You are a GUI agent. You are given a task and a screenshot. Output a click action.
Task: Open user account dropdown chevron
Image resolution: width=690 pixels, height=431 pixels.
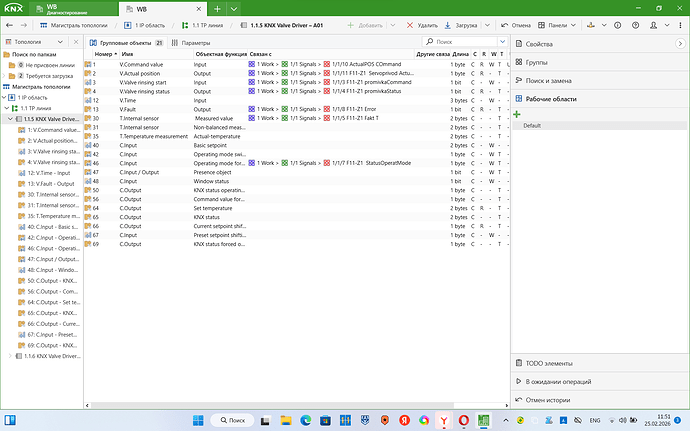point(667,26)
